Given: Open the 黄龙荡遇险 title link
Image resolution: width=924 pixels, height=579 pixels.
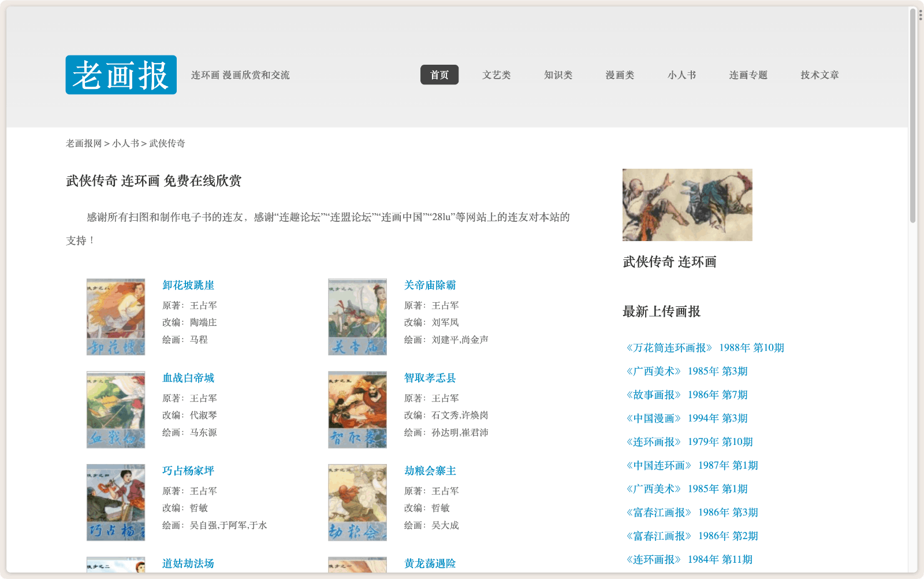Looking at the screenshot, I should pyautogui.click(x=430, y=563).
